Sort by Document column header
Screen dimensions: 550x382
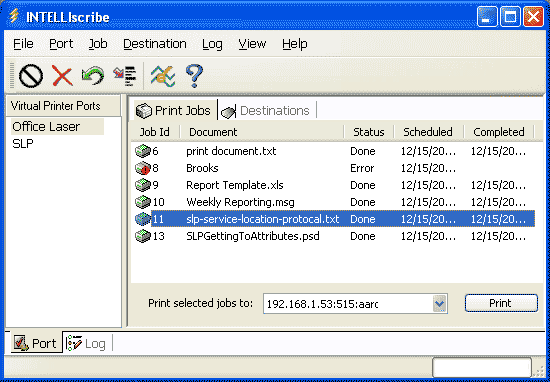point(262,132)
